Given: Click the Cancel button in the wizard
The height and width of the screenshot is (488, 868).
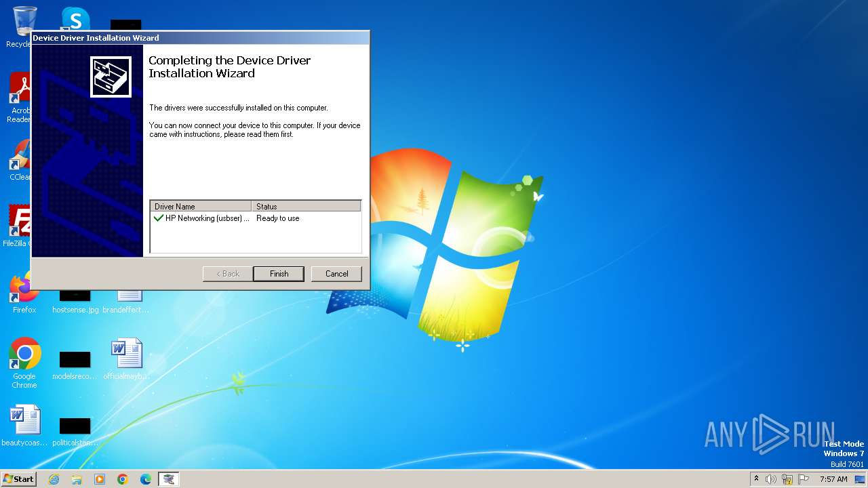Looking at the screenshot, I should click(x=336, y=274).
